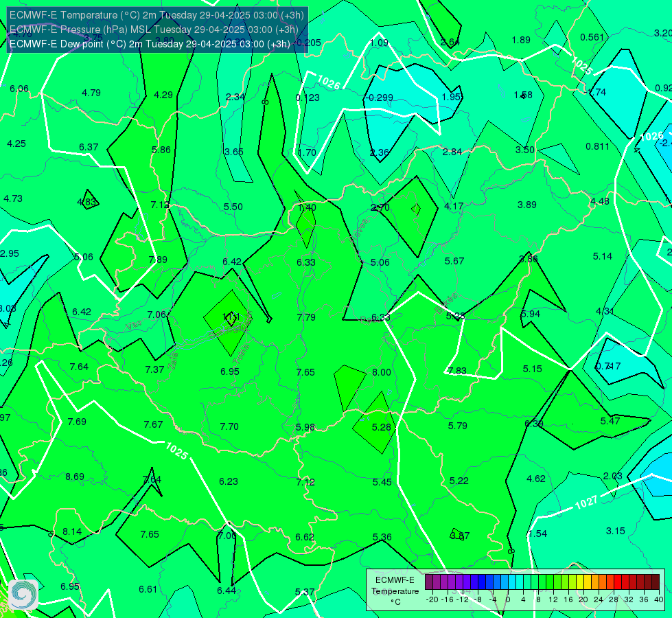Viewport: 672px width, 618px height.
Task: Click the temperature value 5.79
Action: (458, 426)
